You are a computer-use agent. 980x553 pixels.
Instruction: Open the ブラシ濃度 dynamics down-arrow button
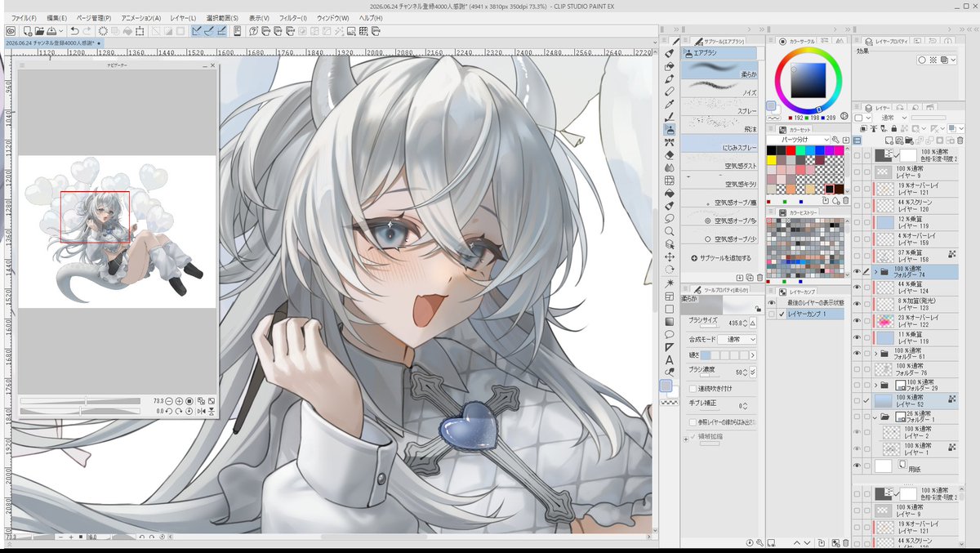coord(753,372)
